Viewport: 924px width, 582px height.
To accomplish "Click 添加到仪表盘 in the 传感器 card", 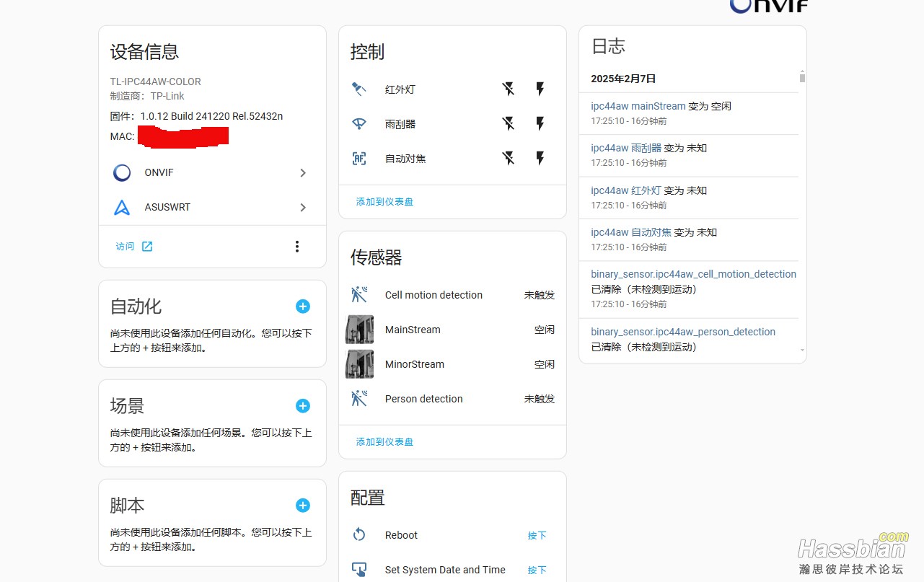I will (x=384, y=441).
